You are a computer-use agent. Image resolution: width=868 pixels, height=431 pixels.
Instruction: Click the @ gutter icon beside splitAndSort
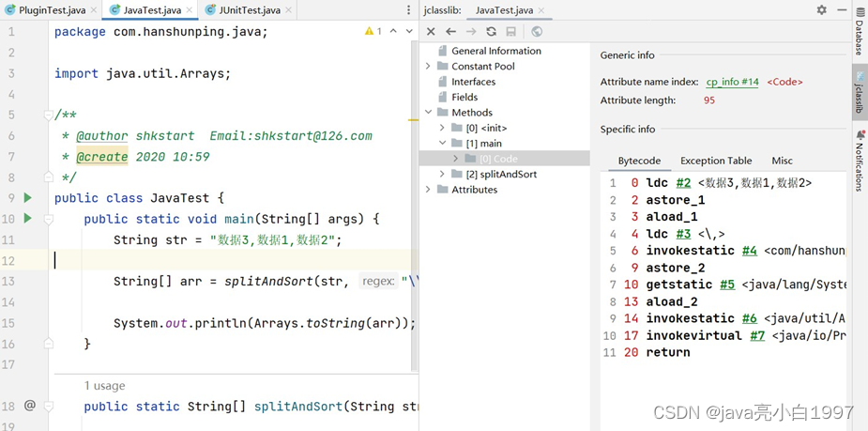[x=29, y=406]
